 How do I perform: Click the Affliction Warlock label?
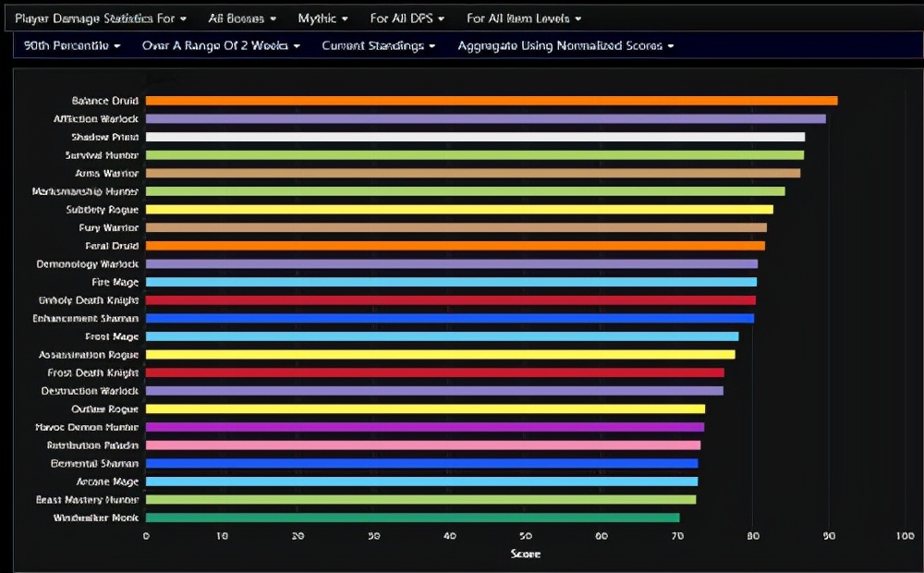click(x=96, y=119)
